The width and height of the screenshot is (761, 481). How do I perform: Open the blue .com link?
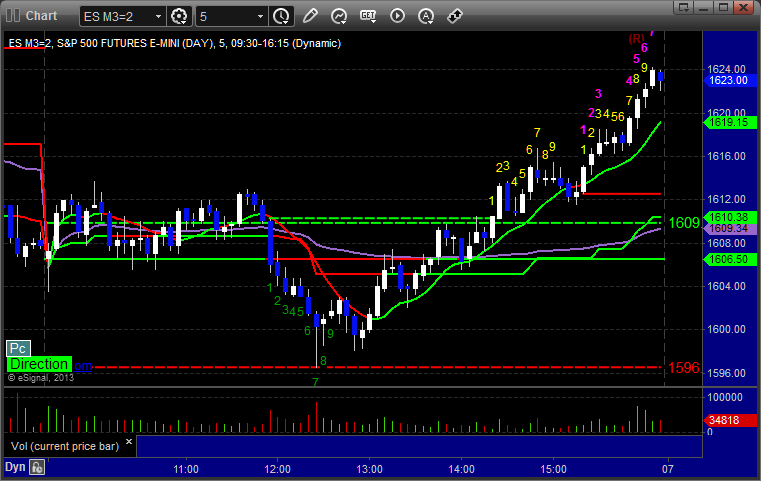pyautogui.click(x=83, y=366)
